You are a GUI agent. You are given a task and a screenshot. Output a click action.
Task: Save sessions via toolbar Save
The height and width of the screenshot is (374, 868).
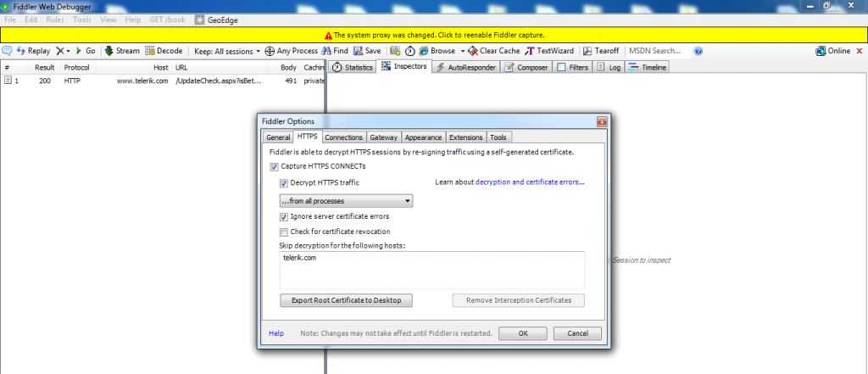coord(367,51)
